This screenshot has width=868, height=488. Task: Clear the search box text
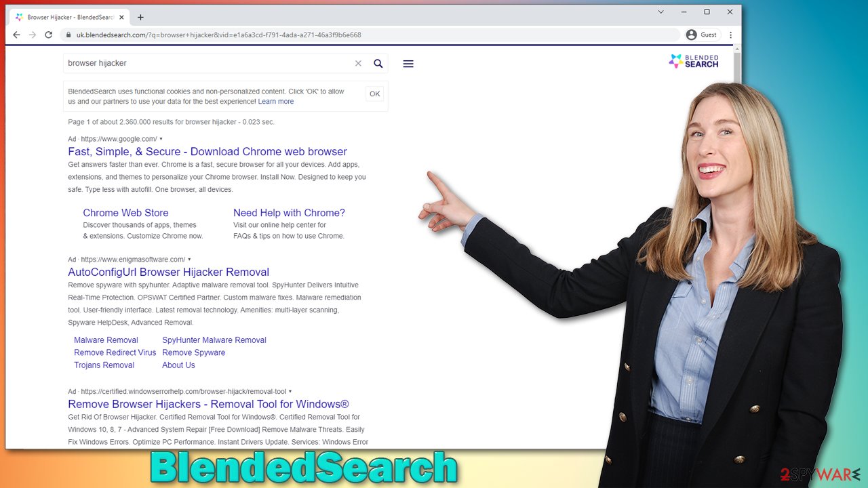358,64
